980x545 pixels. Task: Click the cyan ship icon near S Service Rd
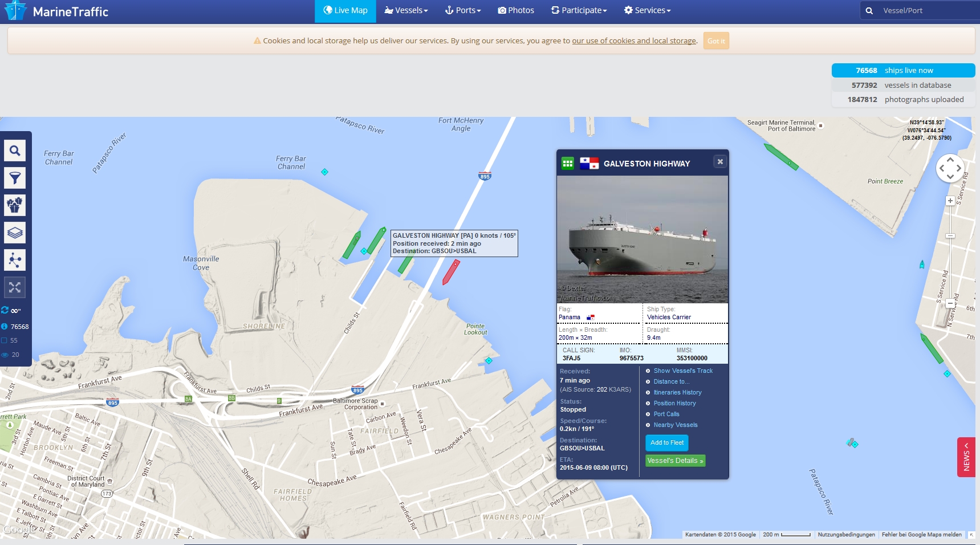pos(922,265)
